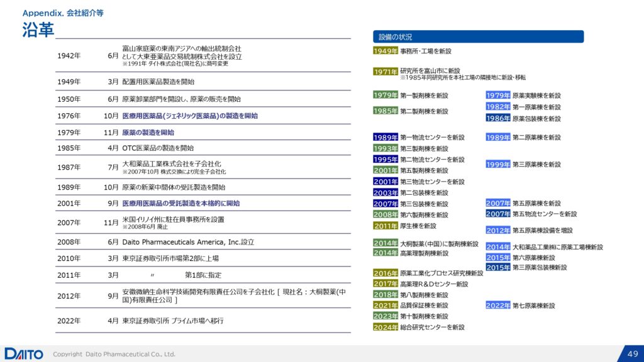Viewport: 644px width, 362px height.
Task: Click the "2003年" year badge
Action: [x=386, y=192]
